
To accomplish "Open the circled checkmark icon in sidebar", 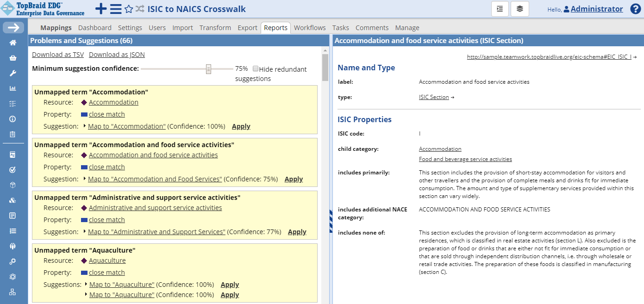I will pyautogui.click(x=13, y=170).
